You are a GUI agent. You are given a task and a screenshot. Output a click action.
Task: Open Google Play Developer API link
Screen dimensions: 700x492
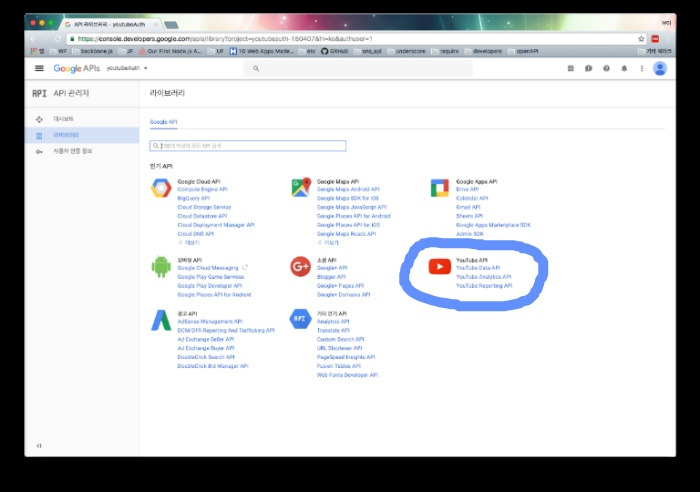pyautogui.click(x=209, y=286)
